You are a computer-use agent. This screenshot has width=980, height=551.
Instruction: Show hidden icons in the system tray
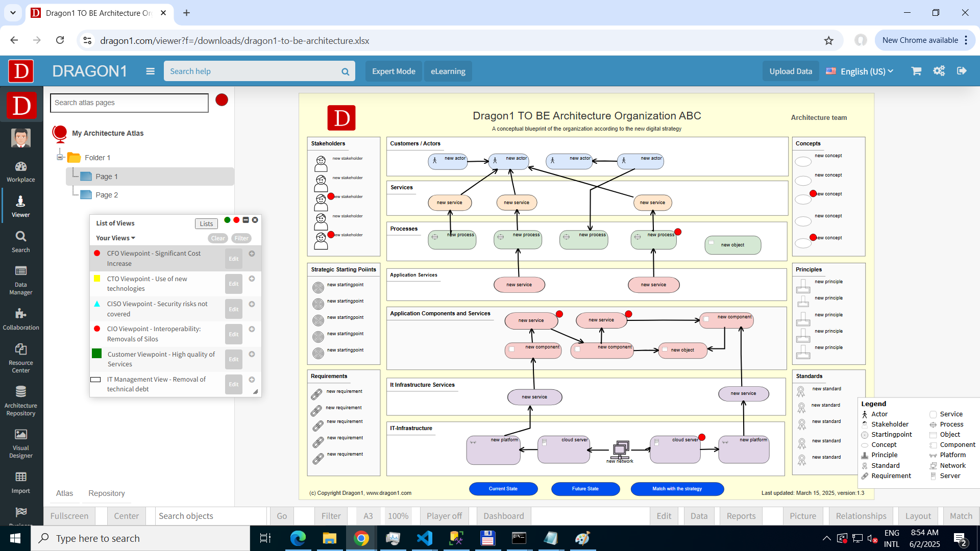pos(826,538)
